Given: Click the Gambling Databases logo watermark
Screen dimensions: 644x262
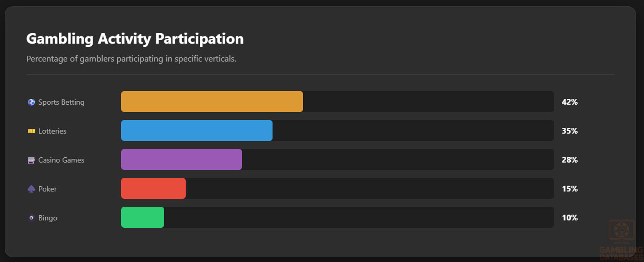Looking at the screenshot, I should tap(621, 239).
